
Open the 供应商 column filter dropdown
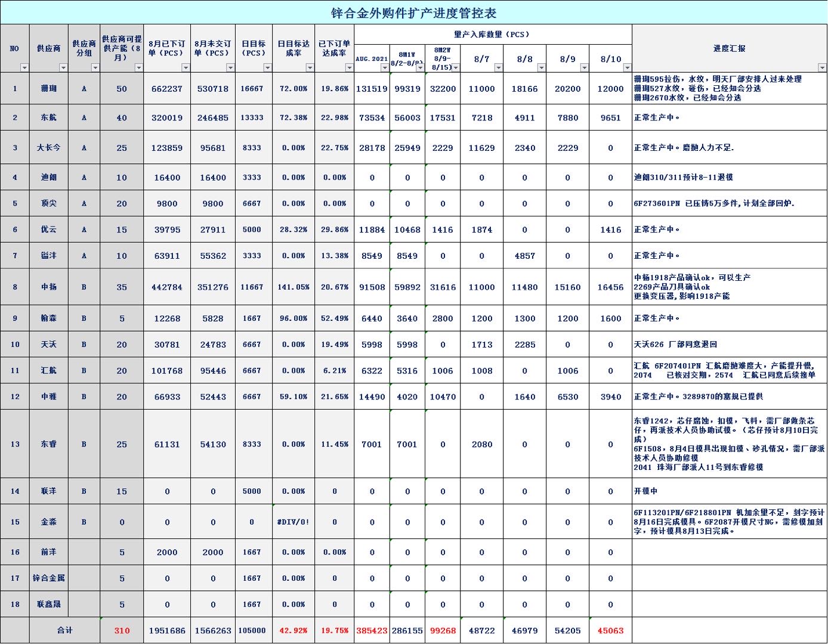click(x=63, y=68)
